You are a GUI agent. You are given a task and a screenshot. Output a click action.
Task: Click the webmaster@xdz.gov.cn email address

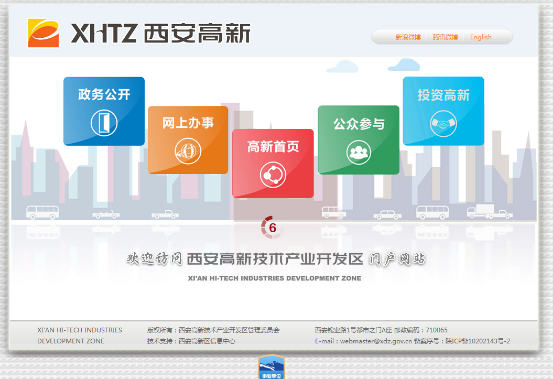click(x=376, y=341)
